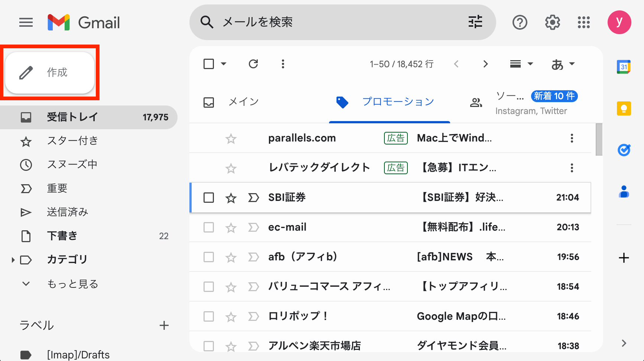Image resolution: width=644 pixels, height=361 pixels.
Task: Select the ロリポップ！ mail checkbox
Action: point(209,316)
